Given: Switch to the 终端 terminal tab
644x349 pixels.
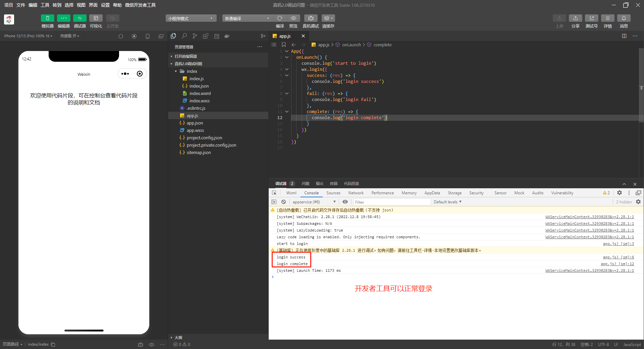Looking at the screenshot, I should click(333, 184).
